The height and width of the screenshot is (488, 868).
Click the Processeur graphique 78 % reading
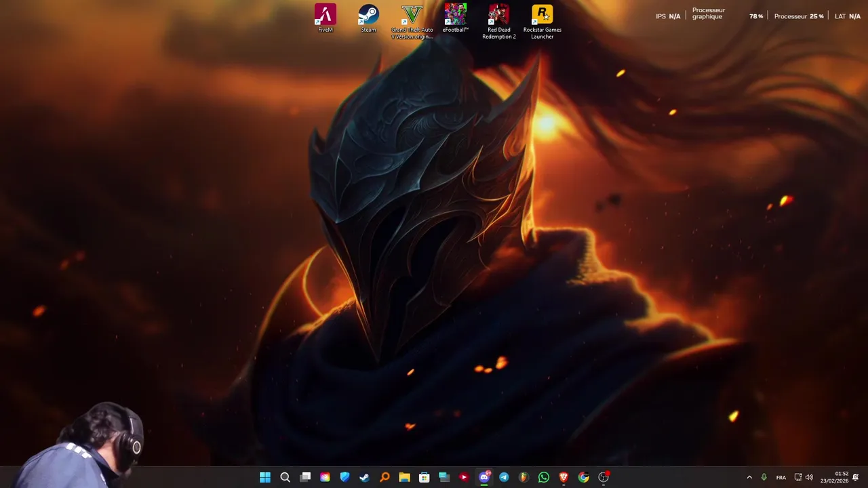click(x=728, y=14)
